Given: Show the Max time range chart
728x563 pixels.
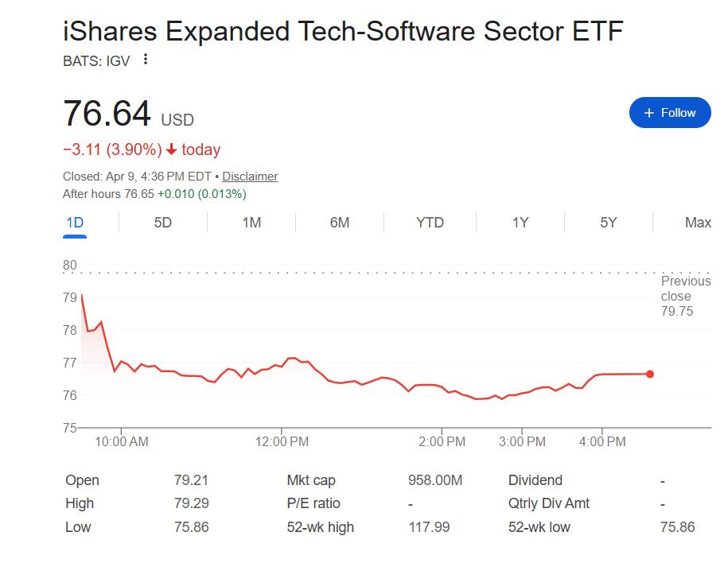Looking at the screenshot, I should pos(698,223).
